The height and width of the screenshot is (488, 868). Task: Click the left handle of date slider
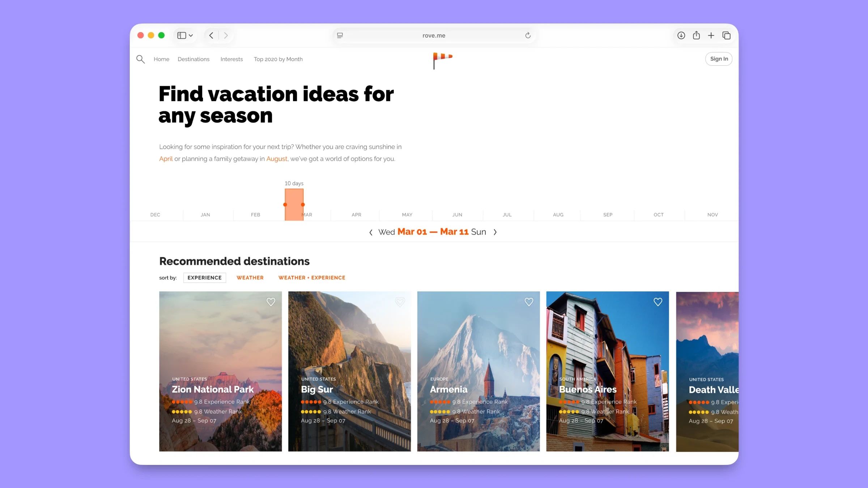coord(285,205)
